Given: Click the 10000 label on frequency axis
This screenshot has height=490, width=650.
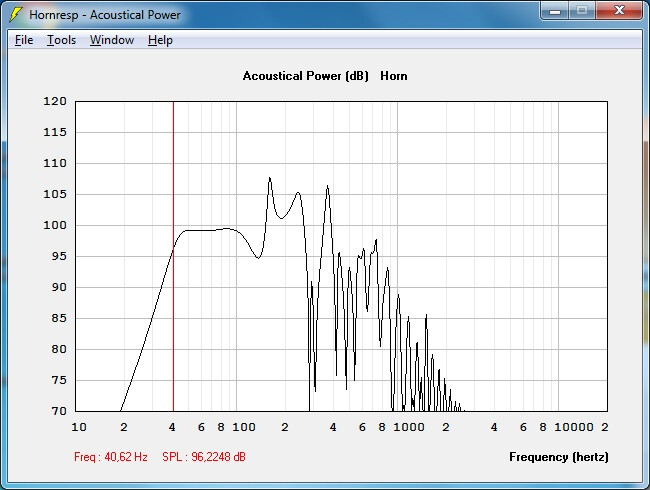Looking at the screenshot, I should click(x=574, y=427).
